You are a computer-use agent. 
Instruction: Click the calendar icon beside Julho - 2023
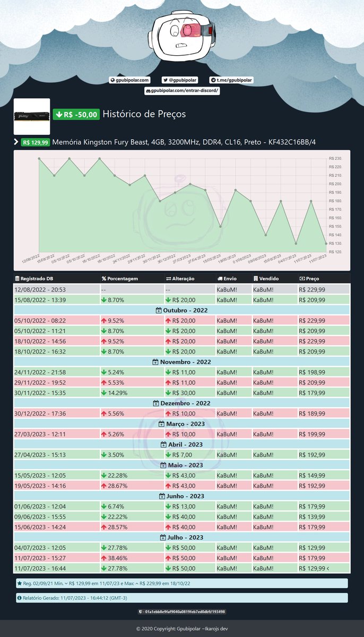pos(163,537)
